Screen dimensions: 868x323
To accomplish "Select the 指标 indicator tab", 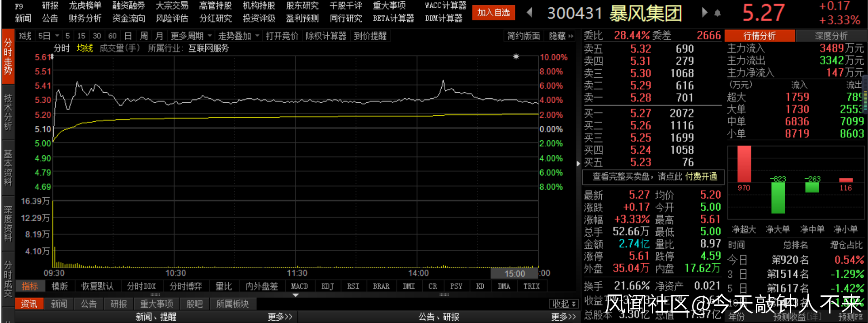I will 30,286.
